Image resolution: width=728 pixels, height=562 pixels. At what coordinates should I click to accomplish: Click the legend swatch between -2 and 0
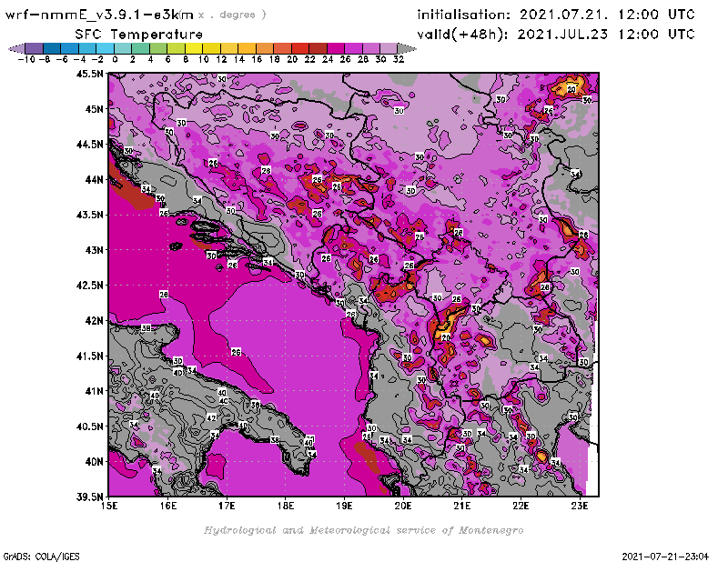[x=106, y=48]
